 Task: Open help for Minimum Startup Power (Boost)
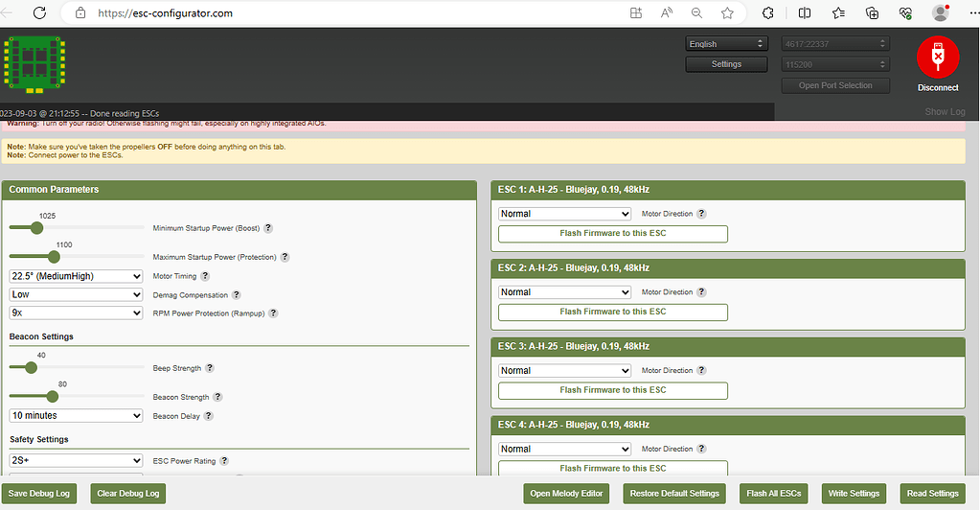pyautogui.click(x=268, y=228)
